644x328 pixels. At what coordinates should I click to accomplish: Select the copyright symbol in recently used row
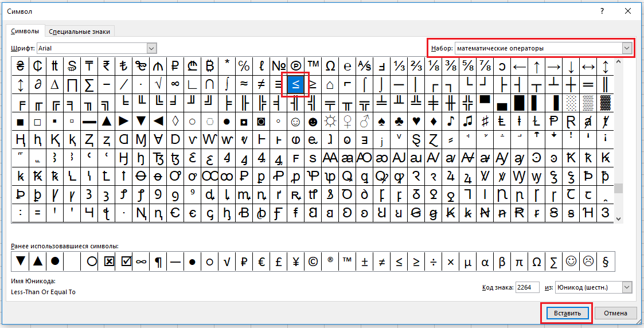pyautogui.click(x=313, y=261)
